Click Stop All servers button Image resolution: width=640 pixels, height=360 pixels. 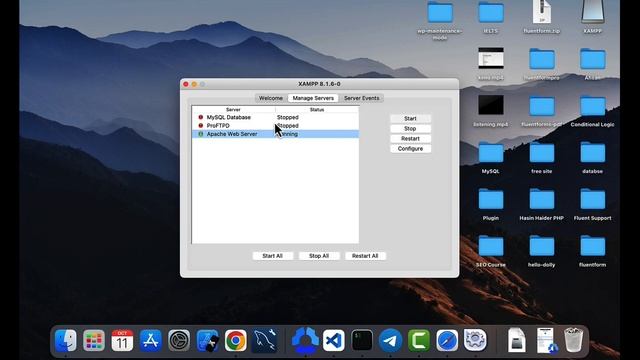pos(319,256)
